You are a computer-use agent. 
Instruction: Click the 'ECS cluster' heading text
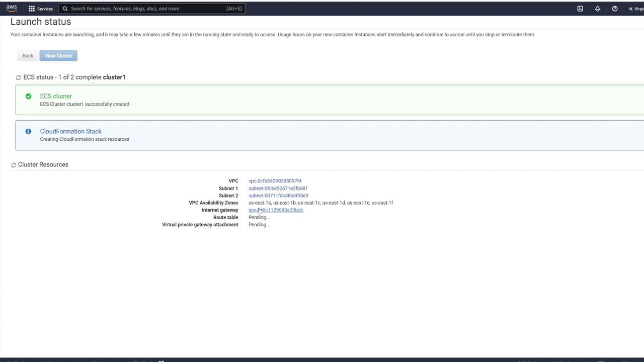coord(56,96)
